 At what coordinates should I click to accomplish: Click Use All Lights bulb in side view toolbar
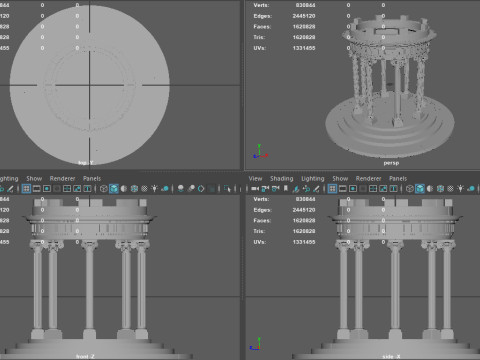[461, 188]
